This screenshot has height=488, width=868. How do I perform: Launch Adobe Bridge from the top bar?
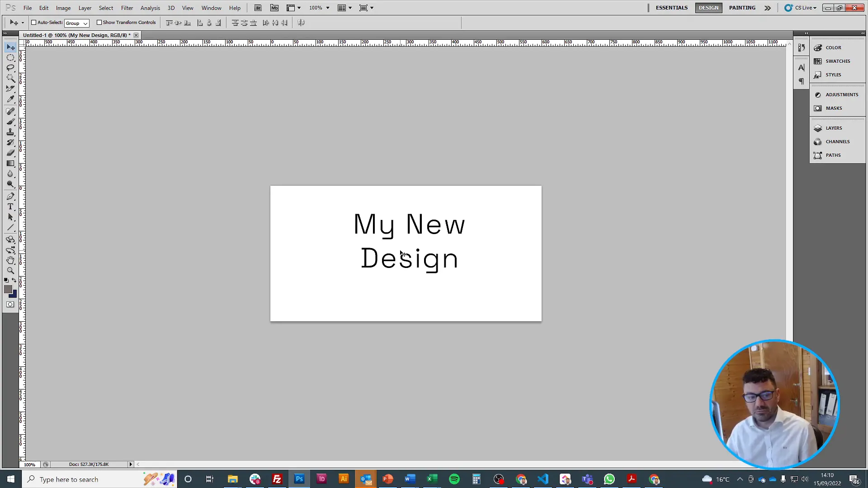click(x=258, y=8)
